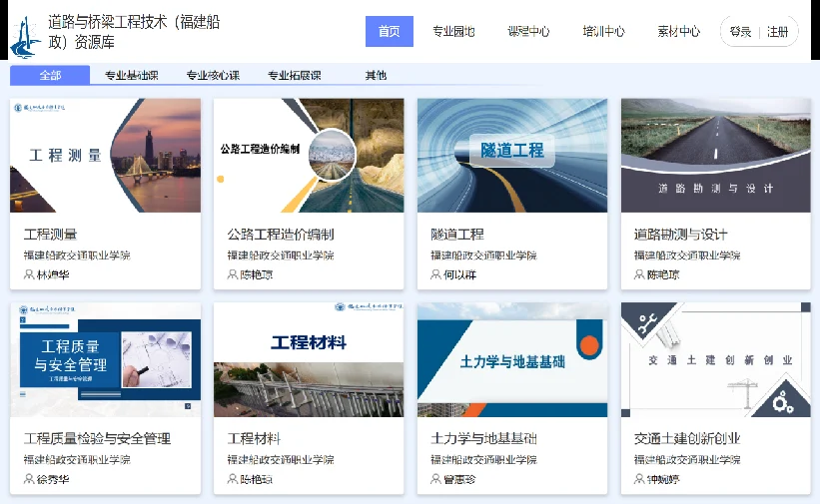The height and width of the screenshot is (504, 820).
Task: Click the 工程质量检验与安全管理 course title
Action: point(97,439)
